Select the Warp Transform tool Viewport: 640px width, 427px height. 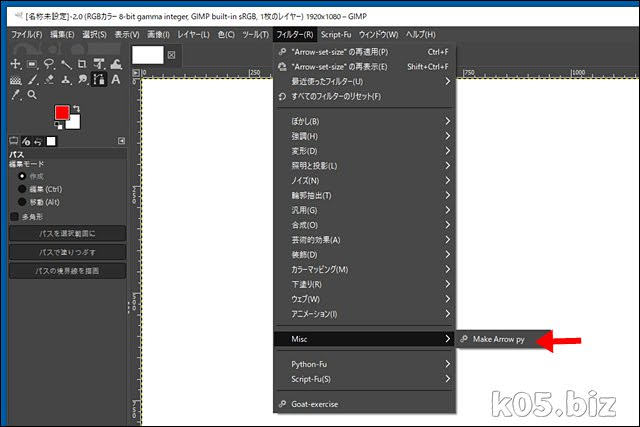[116, 64]
